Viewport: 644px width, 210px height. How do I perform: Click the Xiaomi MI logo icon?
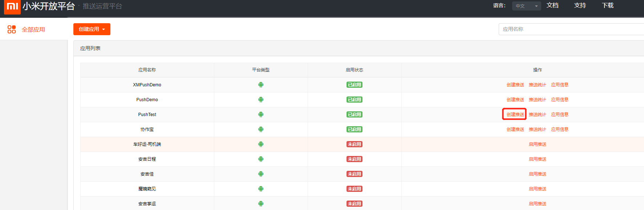(12, 7)
